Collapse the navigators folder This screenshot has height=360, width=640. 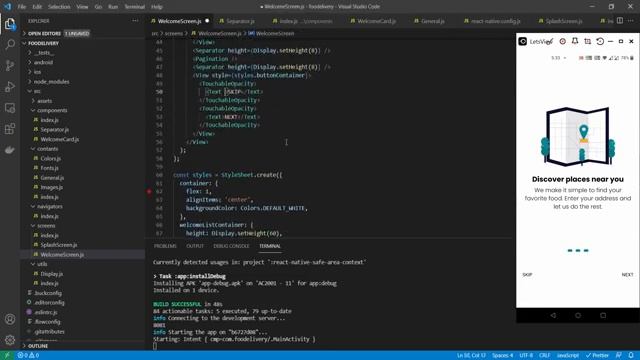click(x=50, y=207)
